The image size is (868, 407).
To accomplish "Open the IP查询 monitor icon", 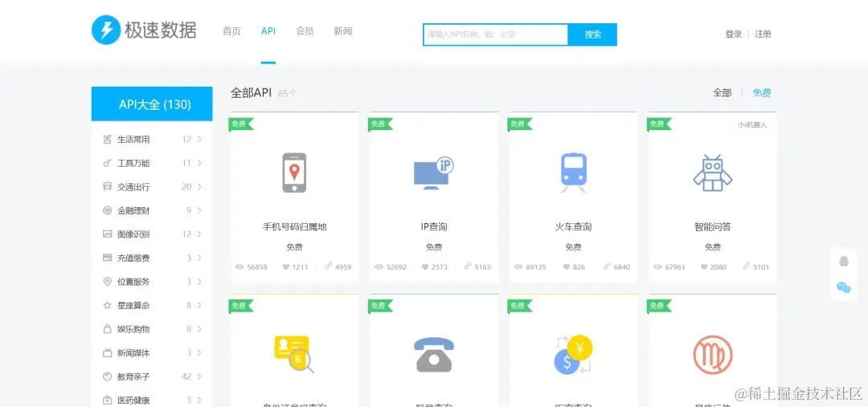I will pos(433,173).
